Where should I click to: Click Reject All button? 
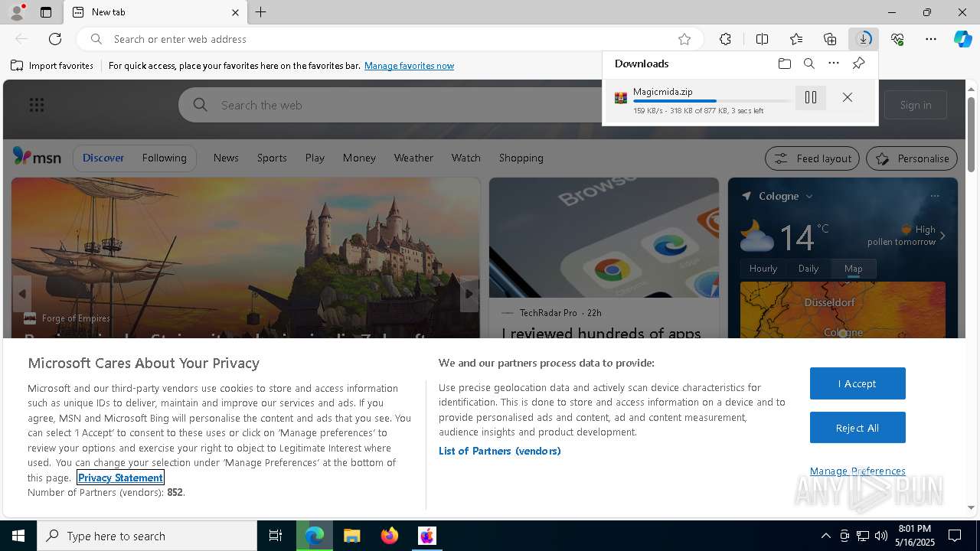857,428
